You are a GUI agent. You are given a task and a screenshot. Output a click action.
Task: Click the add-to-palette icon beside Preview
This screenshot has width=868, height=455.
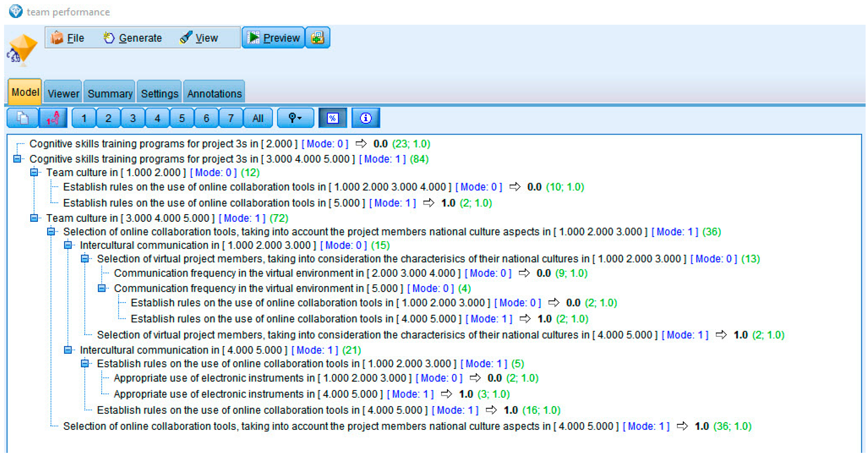pos(317,38)
